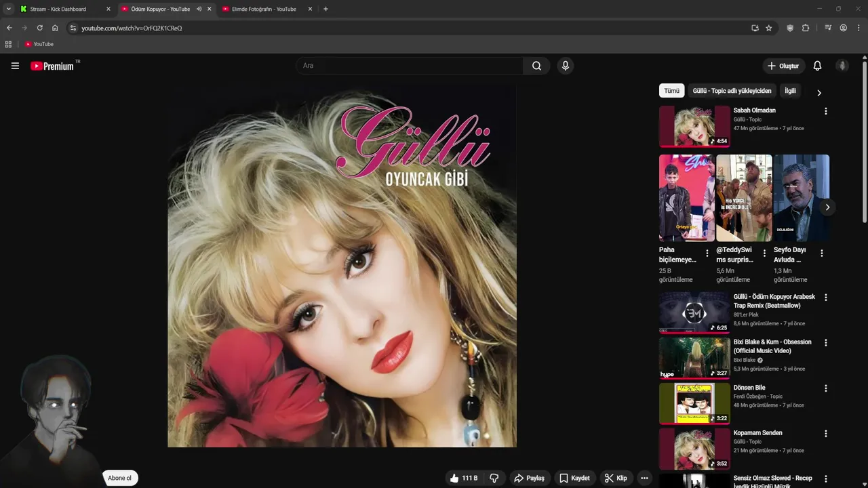Open options for Paha biçilemeyen short
This screenshot has height=488, width=868.
[x=707, y=253]
